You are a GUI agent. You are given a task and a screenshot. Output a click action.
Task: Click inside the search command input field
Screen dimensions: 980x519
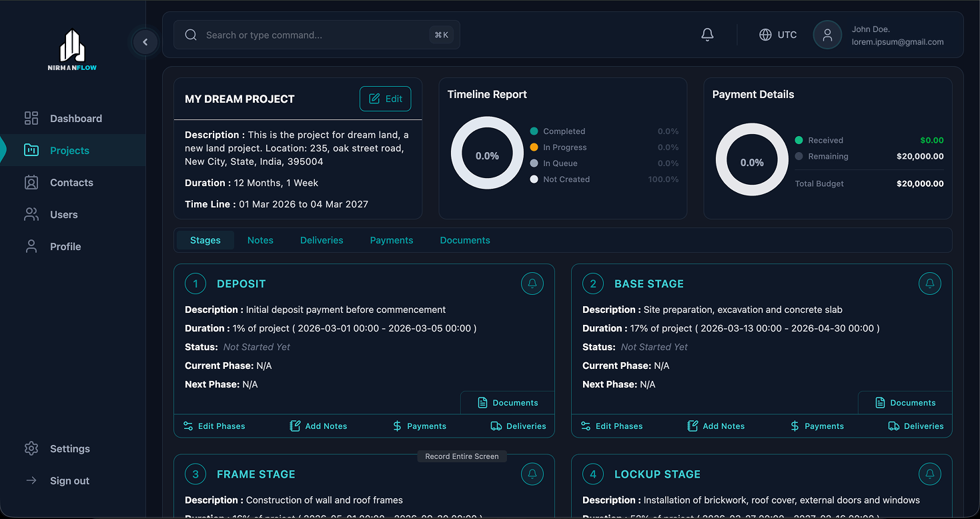(x=314, y=34)
